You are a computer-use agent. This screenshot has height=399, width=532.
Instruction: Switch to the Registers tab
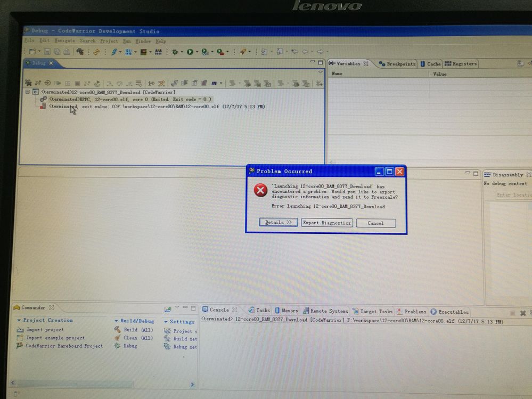click(x=461, y=64)
